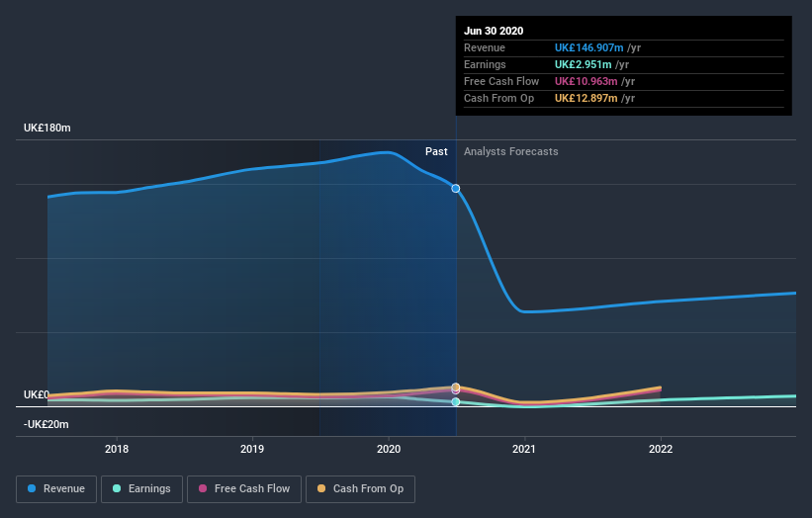812x518 pixels.
Task: Click the UK£10.963m free cash flow value
Action: click(586, 81)
